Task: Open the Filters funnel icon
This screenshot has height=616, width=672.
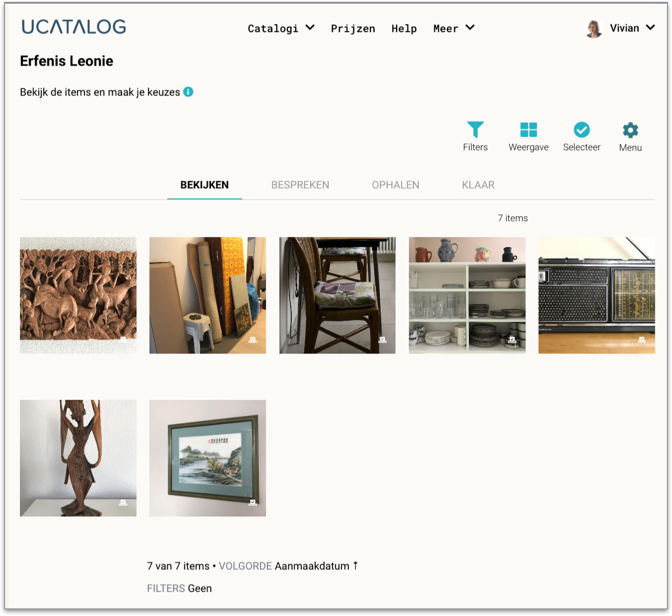Action: coord(475,130)
